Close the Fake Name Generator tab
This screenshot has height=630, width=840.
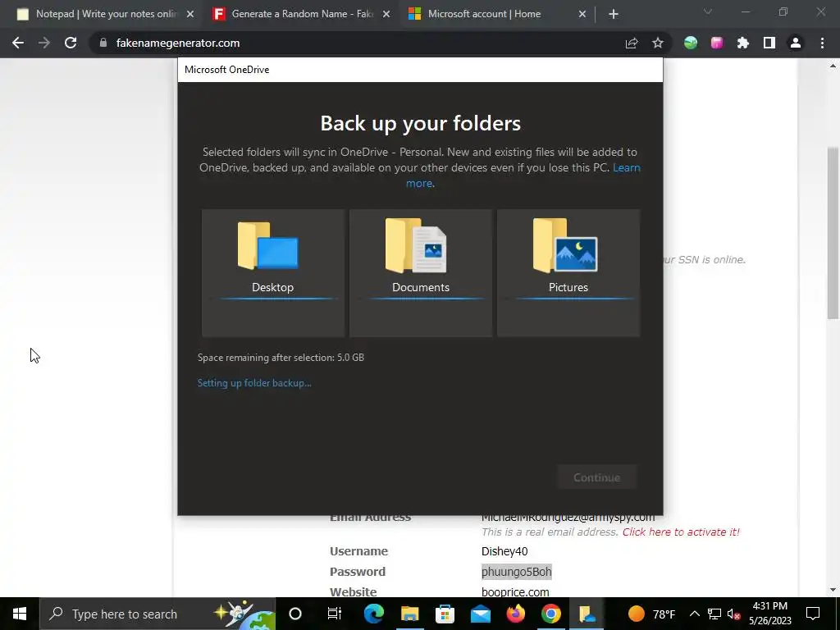386,14
